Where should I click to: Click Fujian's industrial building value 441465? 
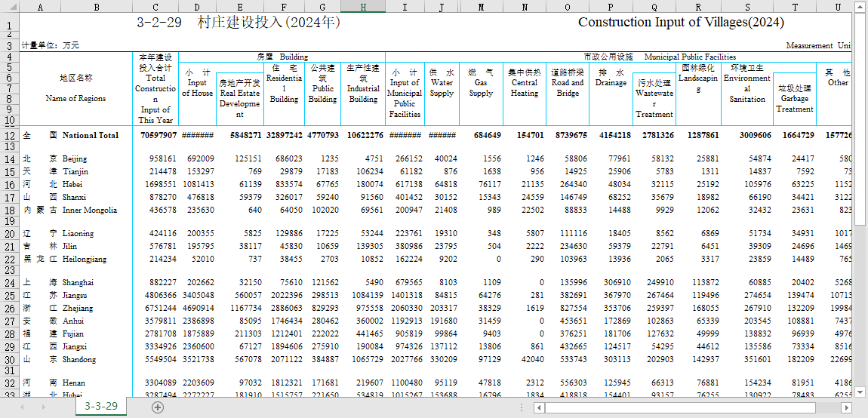(x=368, y=333)
